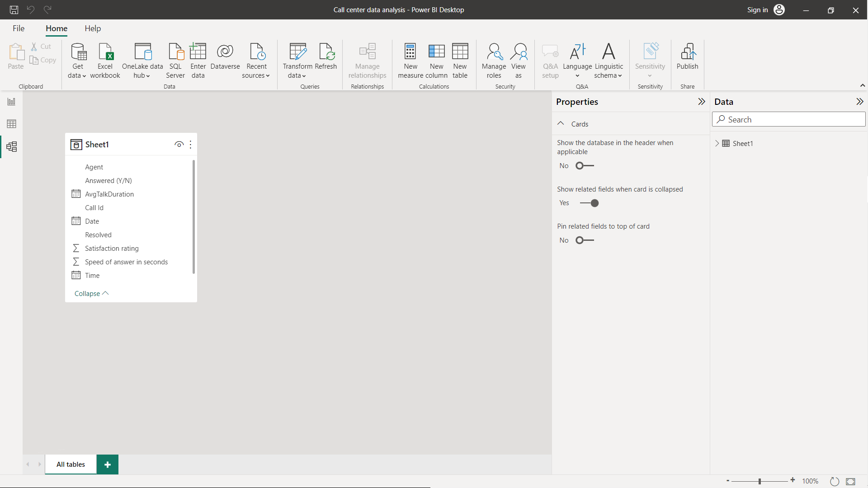Expand Sheet1 in the Data pane
This screenshot has height=488, width=868.
pos(717,143)
